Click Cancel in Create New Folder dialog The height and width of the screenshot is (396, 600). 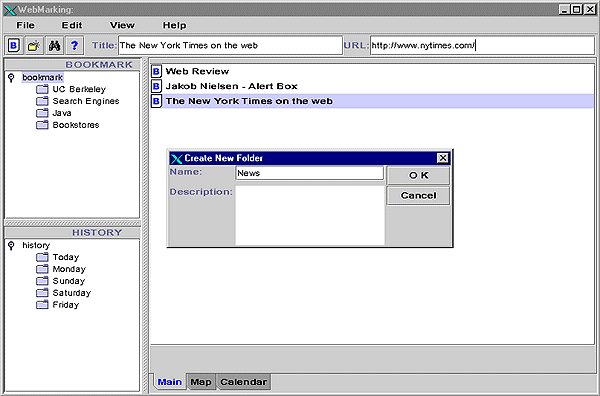point(419,196)
